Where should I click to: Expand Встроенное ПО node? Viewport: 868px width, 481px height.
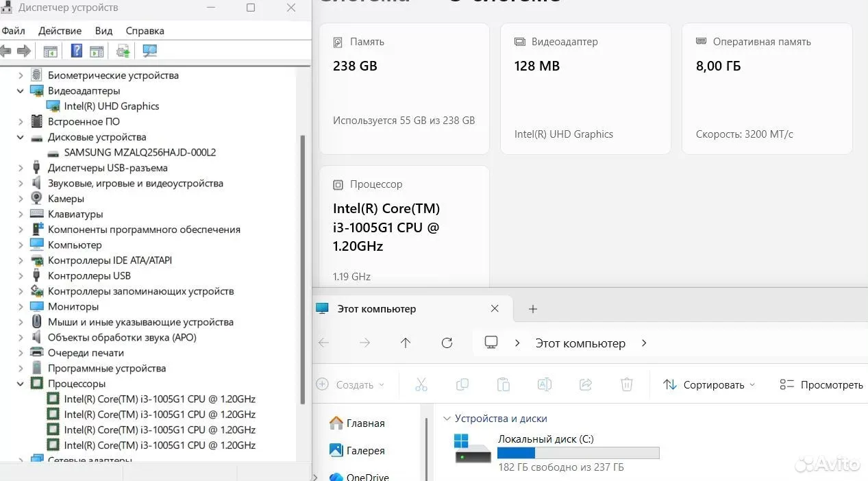click(21, 121)
